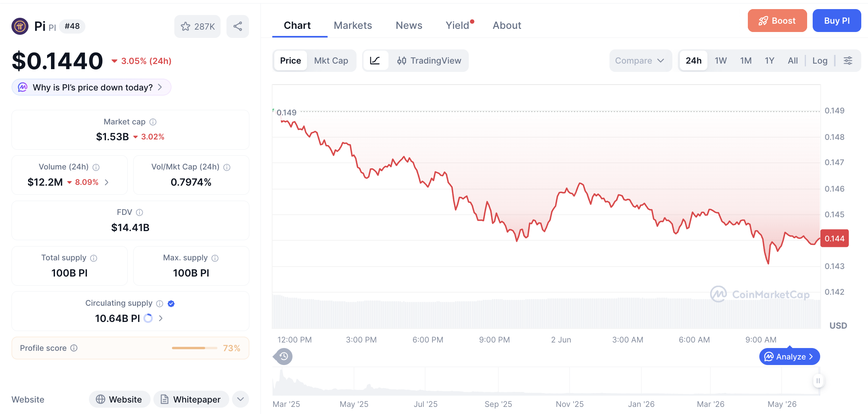
Task: Click the Pi coin logo icon
Action: [20, 26]
